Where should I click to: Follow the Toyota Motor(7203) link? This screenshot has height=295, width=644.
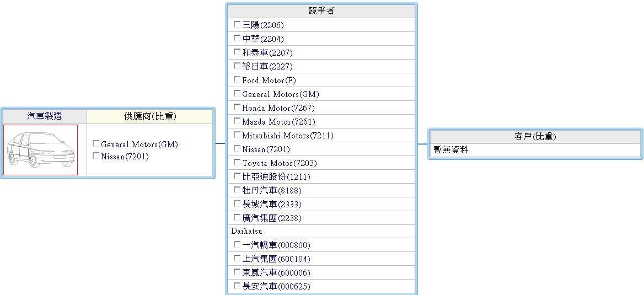click(x=280, y=164)
